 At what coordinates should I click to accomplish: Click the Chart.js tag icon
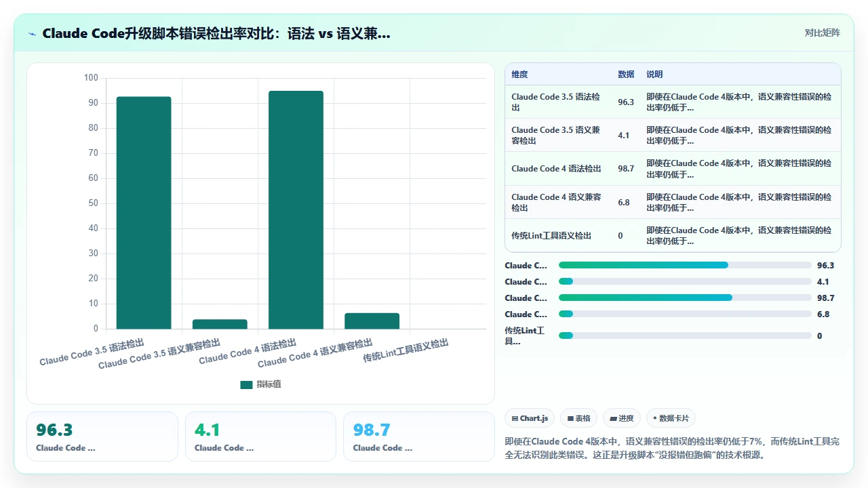(x=515, y=419)
